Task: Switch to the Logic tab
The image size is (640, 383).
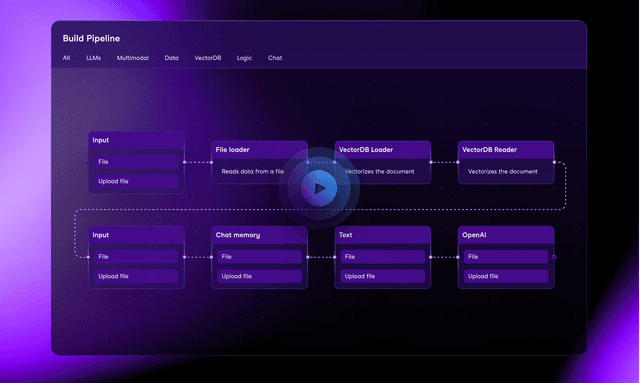Action: 244,58
